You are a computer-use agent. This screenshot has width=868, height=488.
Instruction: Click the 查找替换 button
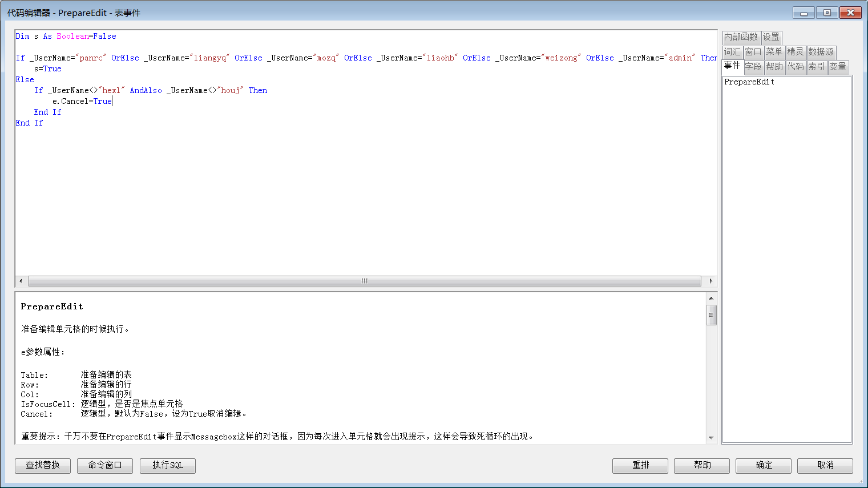(x=43, y=465)
